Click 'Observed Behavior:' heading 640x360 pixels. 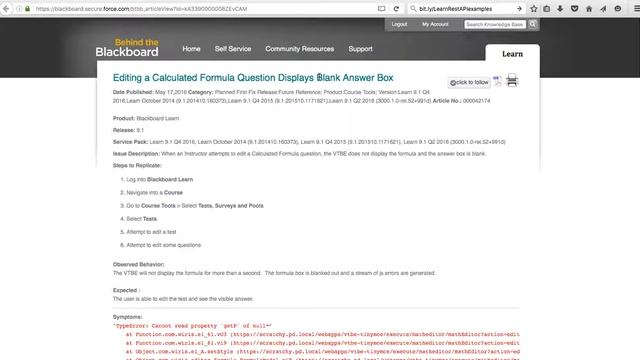138,264
